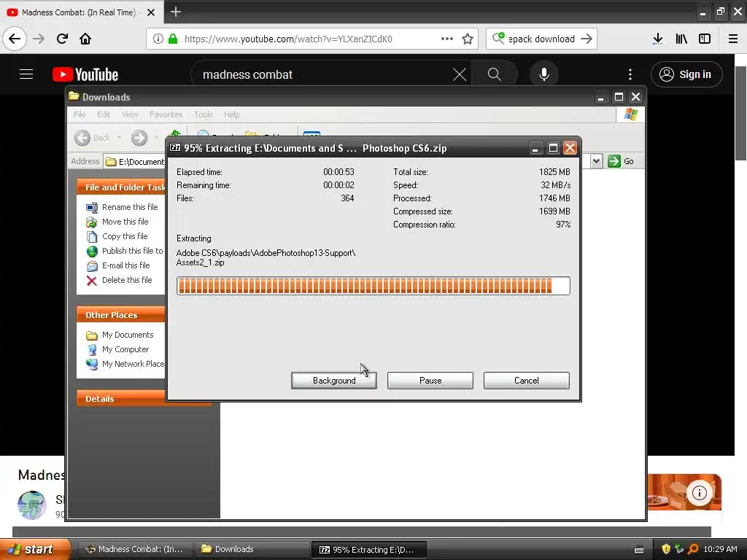Open Firefox downloads arrow
This screenshot has height=560, width=747.
[x=657, y=39]
